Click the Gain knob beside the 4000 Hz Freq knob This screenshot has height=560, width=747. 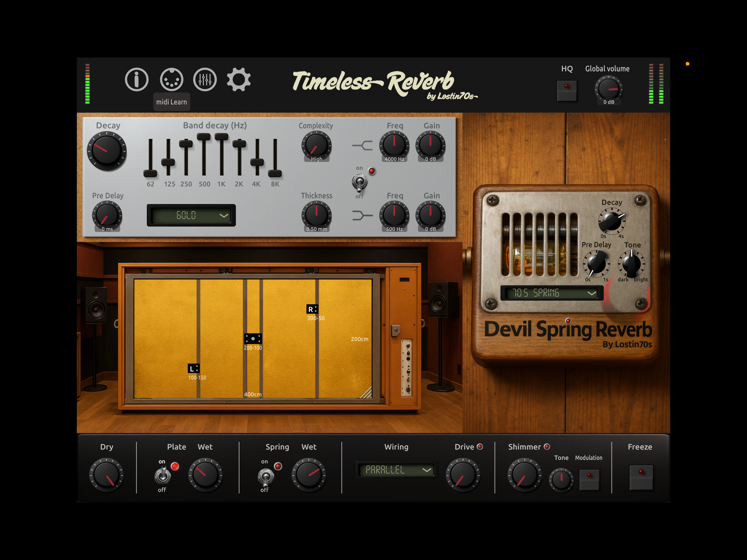point(430,145)
